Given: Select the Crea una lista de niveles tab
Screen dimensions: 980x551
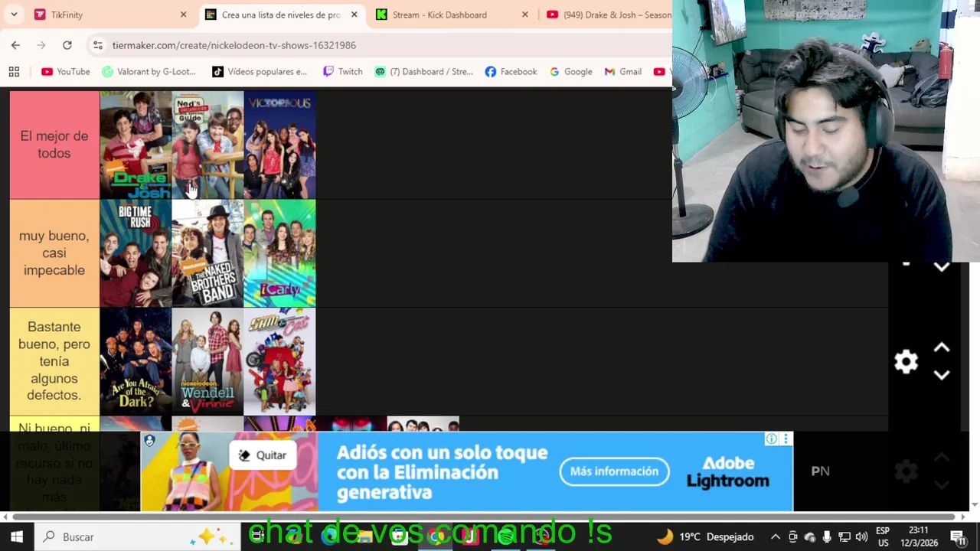Looking at the screenshot, I should point(281,15).
